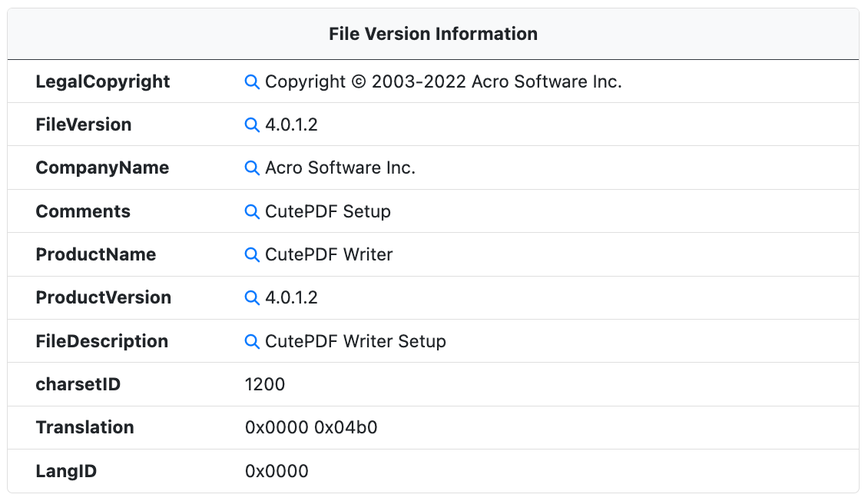868x501 pixels.
Task: Click the ProductVersion value 4.0.1.2
Action: (x=291, y=297)
